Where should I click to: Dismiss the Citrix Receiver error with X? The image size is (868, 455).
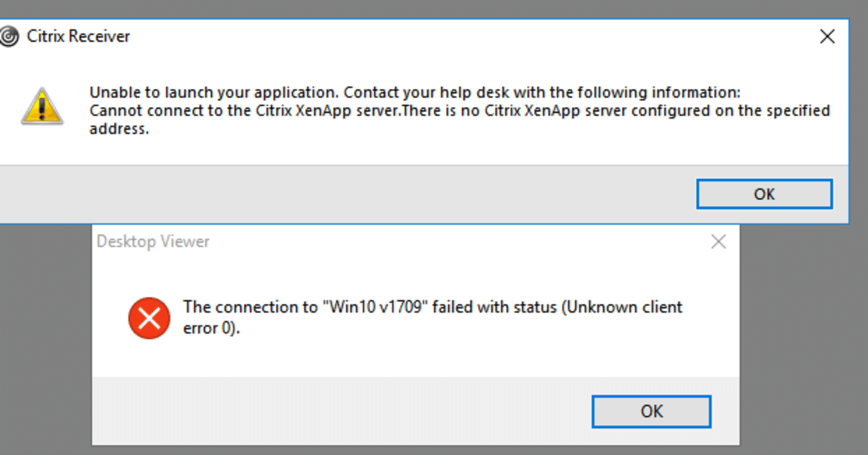tap(827, 37)
